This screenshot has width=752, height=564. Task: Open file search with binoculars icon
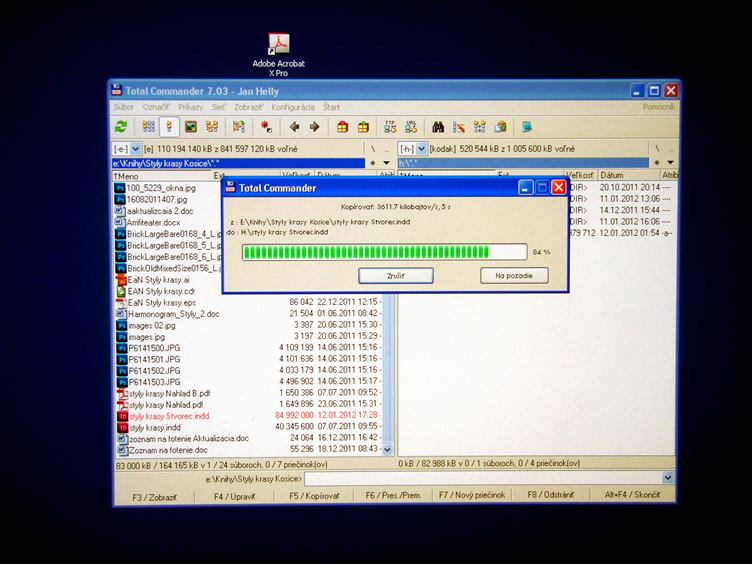tap(438, 127)
